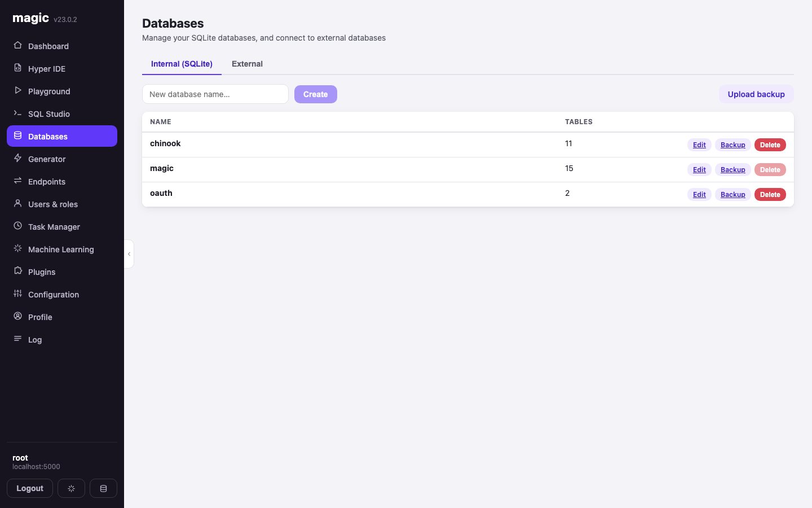Select the Generator lightning icon
The height and width of the screenshot is (508, 812).
click(x=17, y=158)
